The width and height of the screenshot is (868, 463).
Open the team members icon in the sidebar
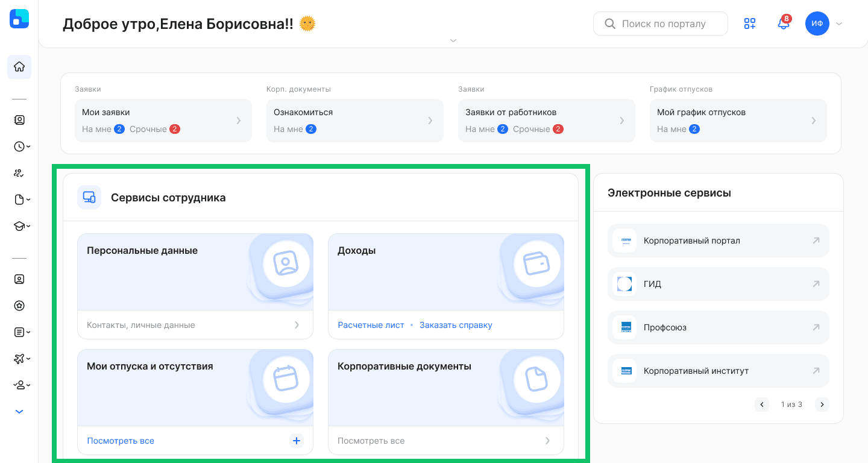click(x=19, y=173)
